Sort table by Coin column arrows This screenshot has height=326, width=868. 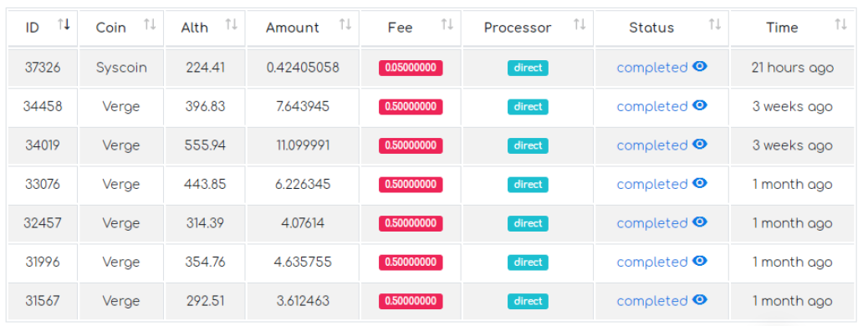click(x=150, y=24)
